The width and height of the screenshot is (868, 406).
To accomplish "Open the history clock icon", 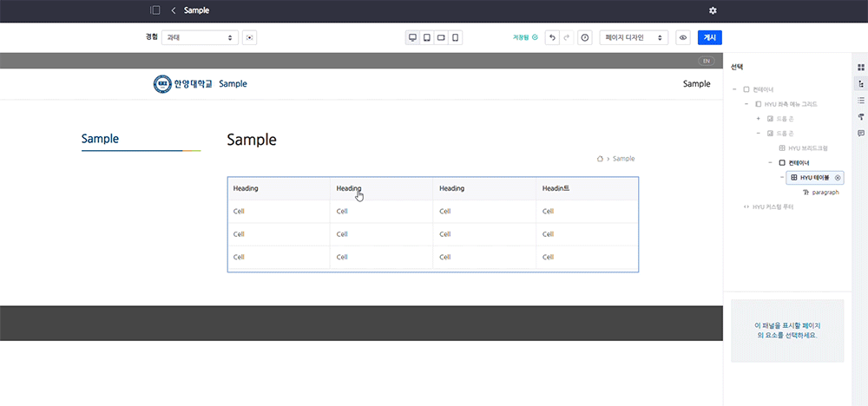I will (x=585, y=38).
